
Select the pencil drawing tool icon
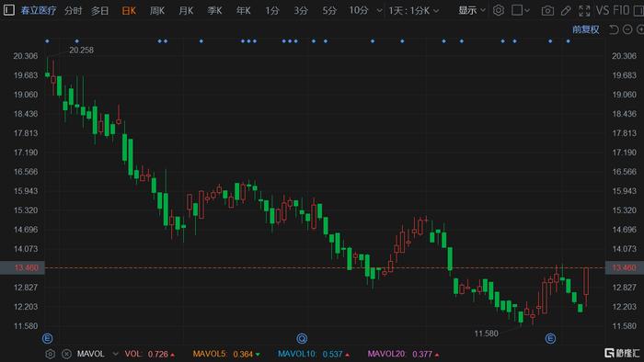click(x=566, y=11)
